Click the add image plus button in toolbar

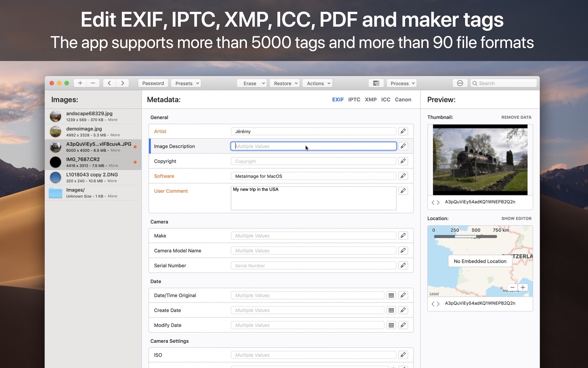80,83
